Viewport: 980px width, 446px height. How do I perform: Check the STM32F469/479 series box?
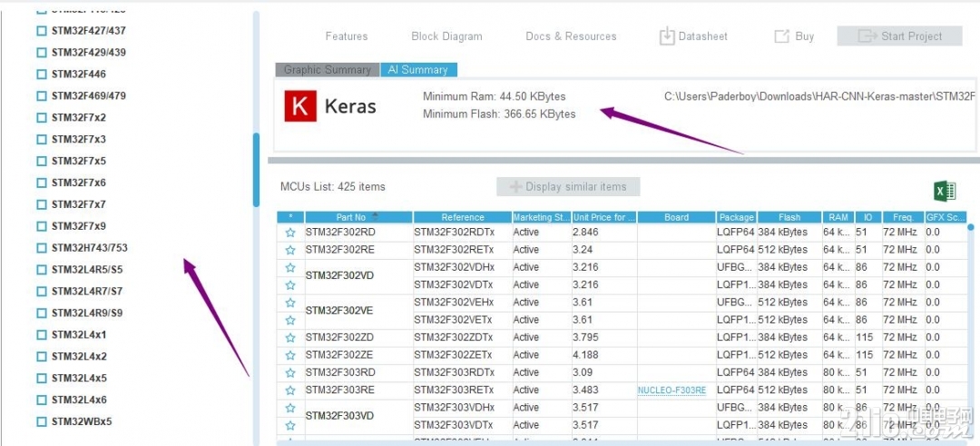41,95
